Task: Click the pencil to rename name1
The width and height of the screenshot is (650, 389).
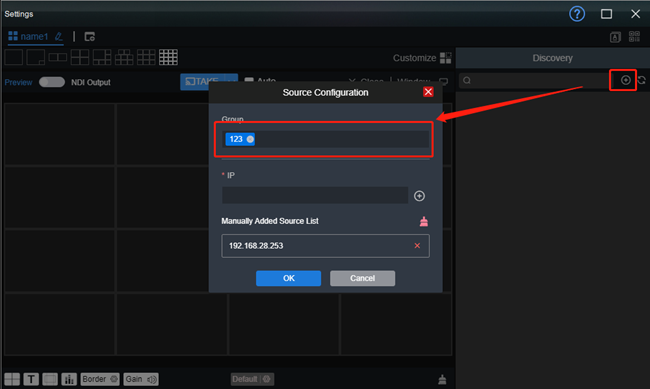Action: point(58,36)
